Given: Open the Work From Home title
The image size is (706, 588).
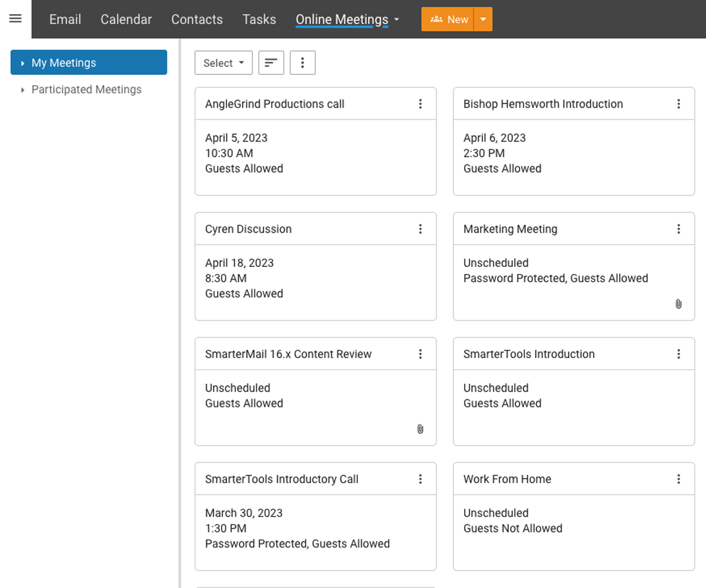Looking at the screenshot, I should 507,479.
